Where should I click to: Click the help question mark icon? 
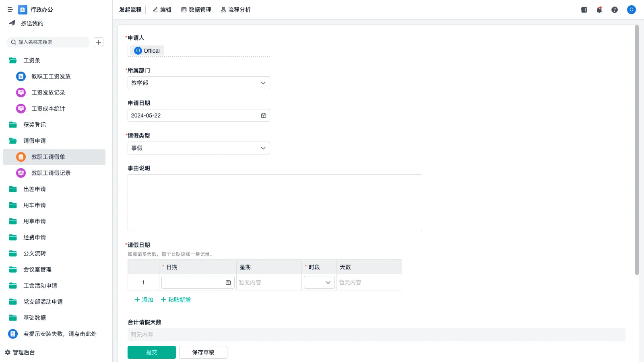615,10
